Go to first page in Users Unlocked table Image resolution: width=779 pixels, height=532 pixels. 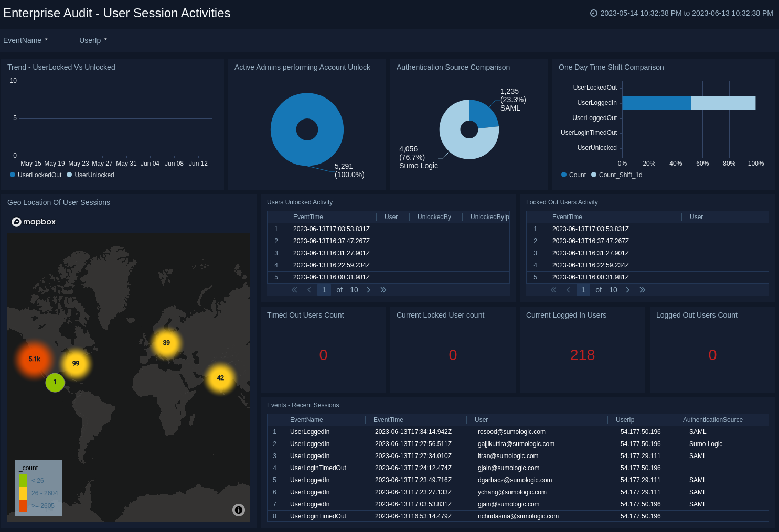point(294,290)
